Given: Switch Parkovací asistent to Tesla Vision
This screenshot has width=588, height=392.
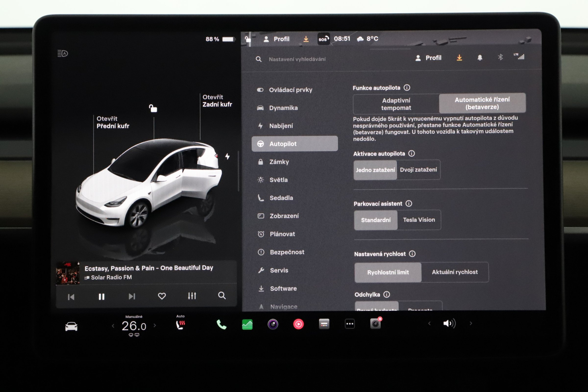Looking at the screenshot, I should [x=419, y=220].
